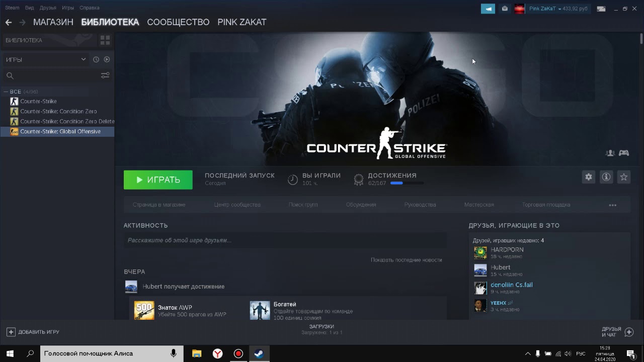Open Страница в магазине link

coord(159,205)
